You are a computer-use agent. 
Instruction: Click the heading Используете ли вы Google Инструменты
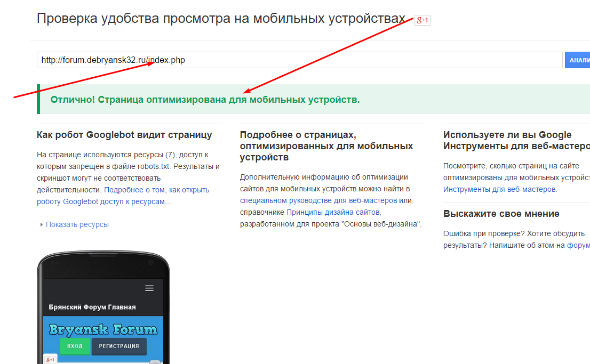[x=516, y=140]
